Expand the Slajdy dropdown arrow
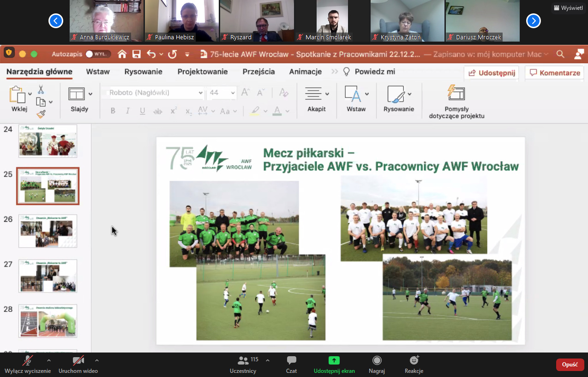The height and width of the screenshot is (377, 588). point(90,94)
